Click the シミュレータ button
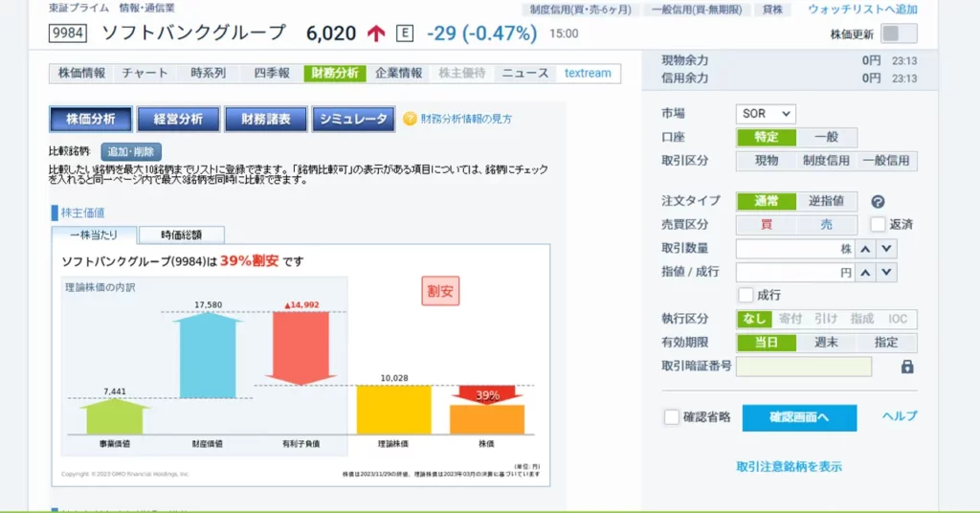 (353, 120)
